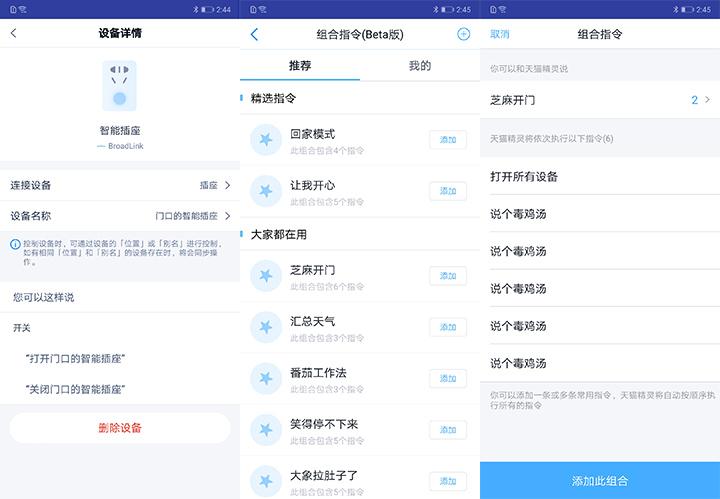720x499 pixels.
Task: Add 番茄工作法 with its 添加 button
Action: click(x=448, y=379)
